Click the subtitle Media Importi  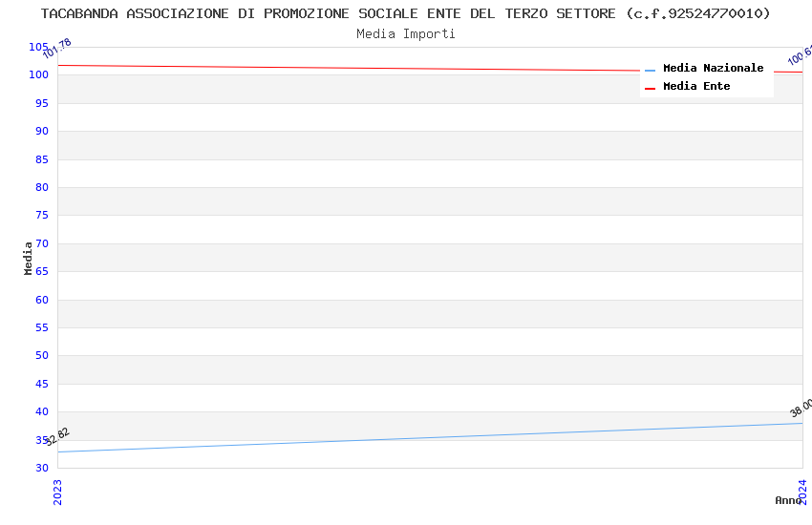pyautogui.click(x=405, y=34)
